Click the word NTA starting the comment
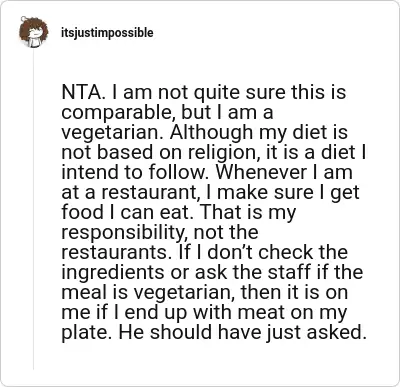Screen dimensions: 400x387 pyautogui.click(x=83, y=92)
